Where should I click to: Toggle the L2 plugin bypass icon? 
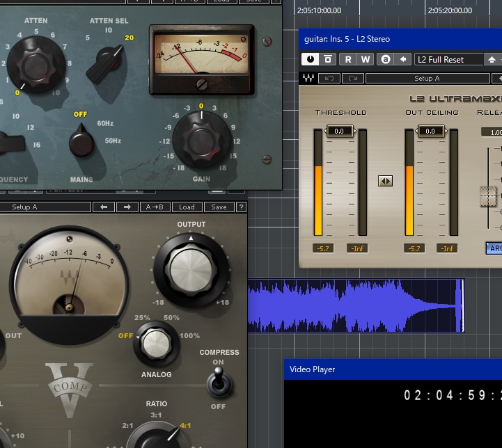328,59
